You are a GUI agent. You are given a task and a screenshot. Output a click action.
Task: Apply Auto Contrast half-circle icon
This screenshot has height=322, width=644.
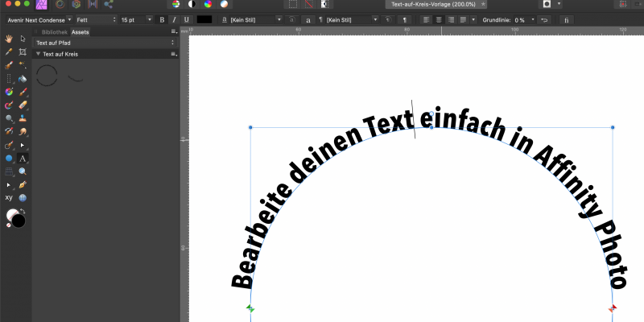[x=192, y=4]
